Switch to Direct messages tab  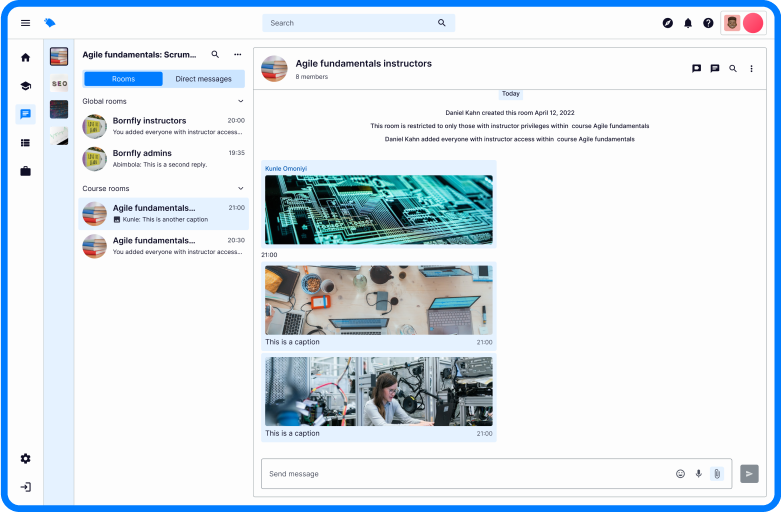(203, 79)
